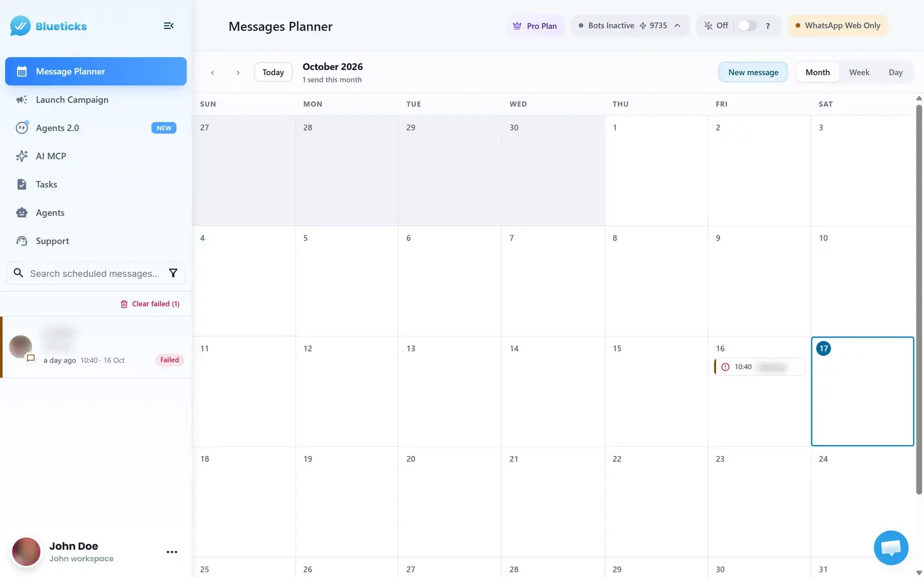Click the lightning bolt credits icon
This screenshot has height=578, width=924.
[x=643, y=26]
